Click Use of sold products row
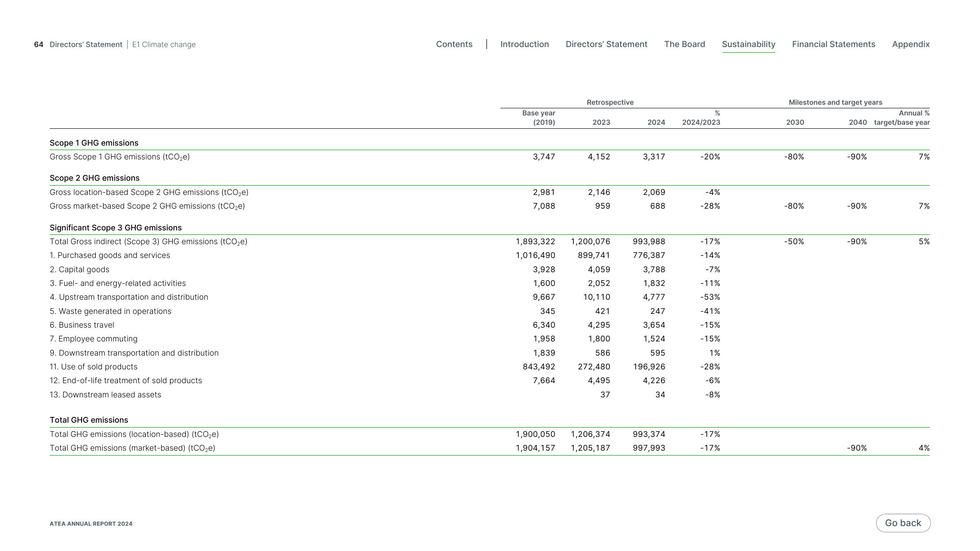This screenshot has width=980, height=551. [x=94, y=367]
